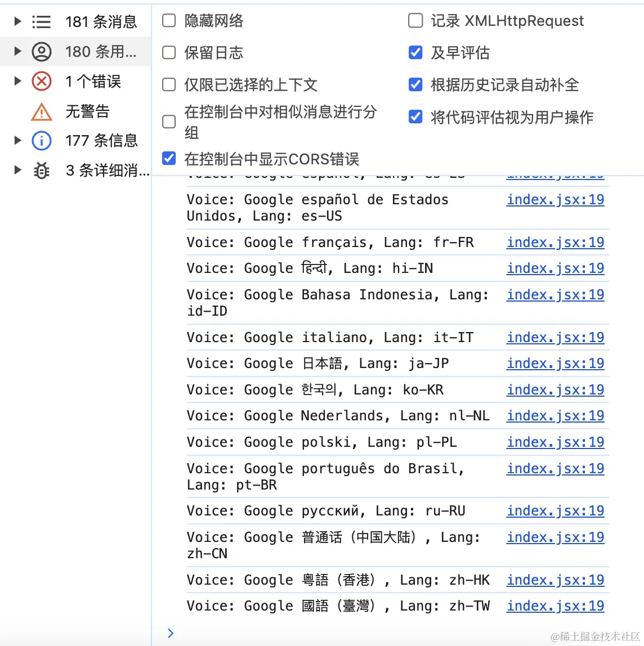Open index.jsx:19 link for es-US voice

pos(556,200)
